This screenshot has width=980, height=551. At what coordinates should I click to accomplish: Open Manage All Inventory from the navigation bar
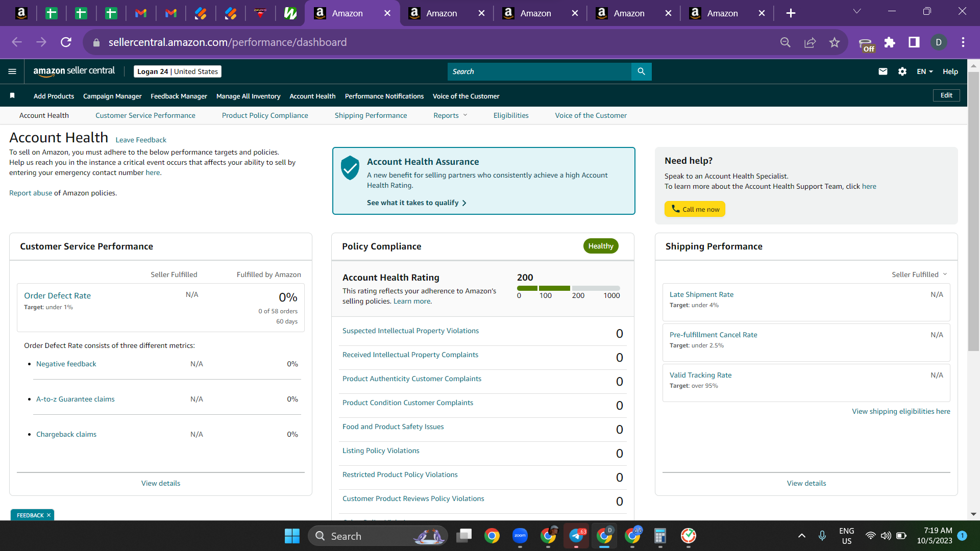coord(248,96)
